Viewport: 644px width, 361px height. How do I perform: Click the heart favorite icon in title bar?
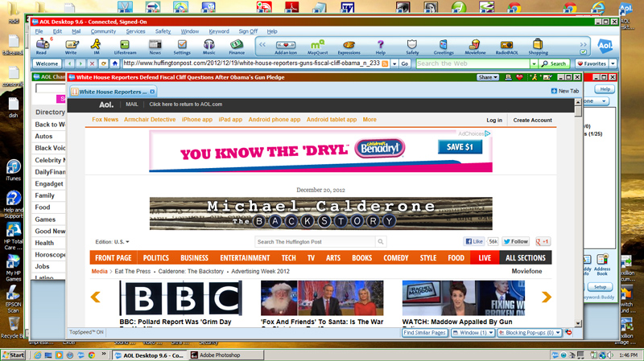519,77
